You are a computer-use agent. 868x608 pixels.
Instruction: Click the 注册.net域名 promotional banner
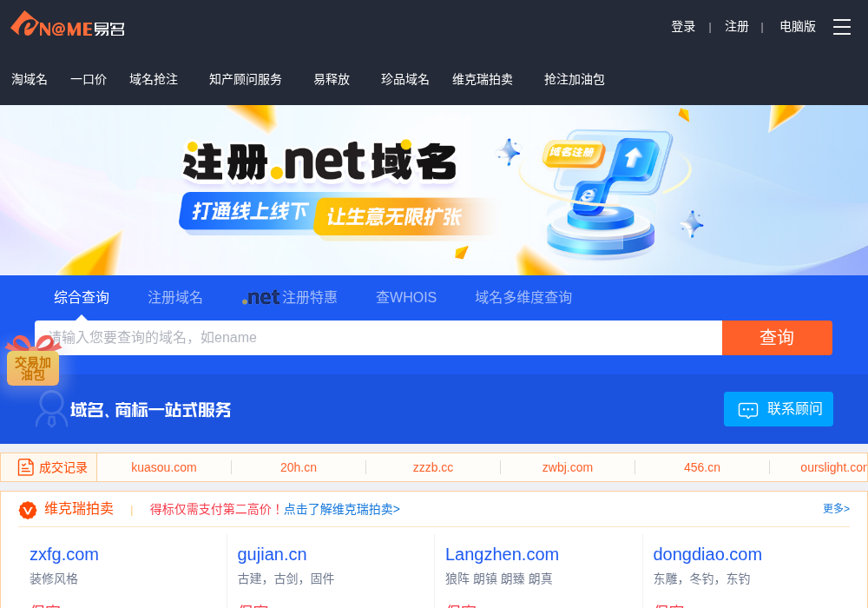[x=434, y=190]
